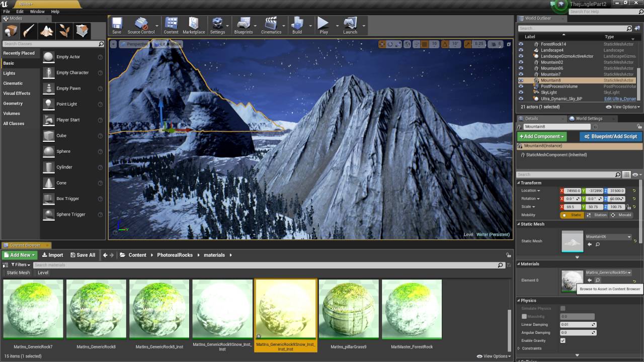This screenshot has width=644, height=362.
Task: Open View Options in World Outliner
Action: tap(623, 107)
